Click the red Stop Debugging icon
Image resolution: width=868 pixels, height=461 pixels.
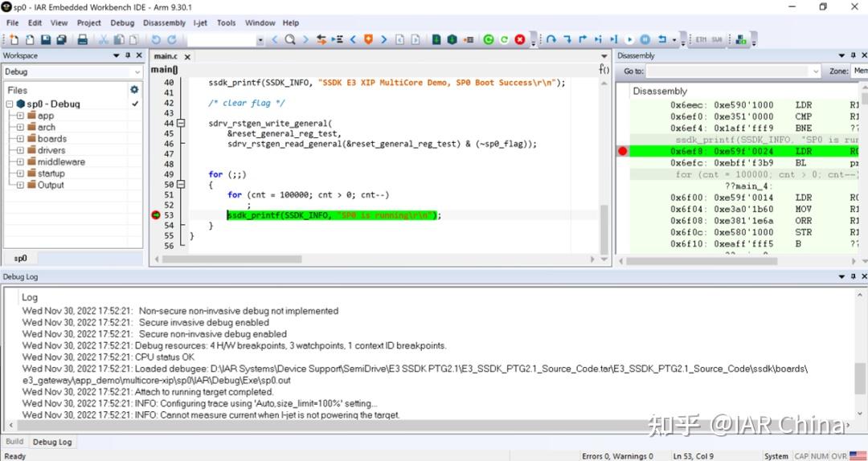tap(520, 39)
